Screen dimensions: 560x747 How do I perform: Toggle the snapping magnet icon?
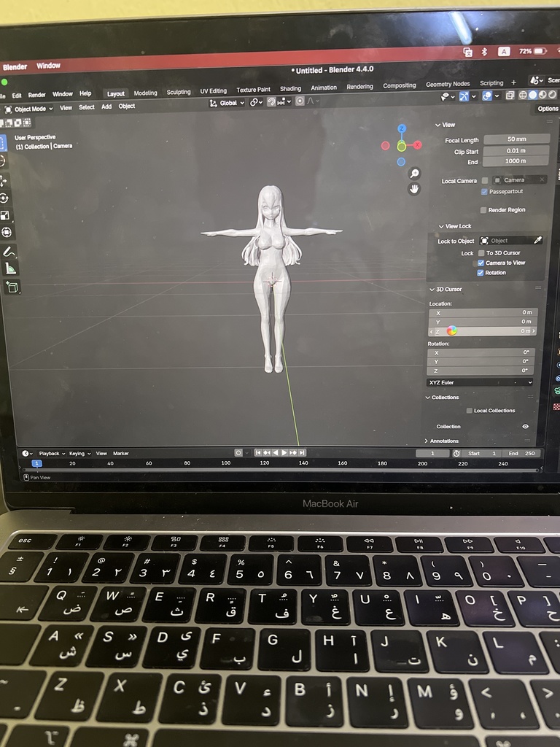tap(271, 101)
